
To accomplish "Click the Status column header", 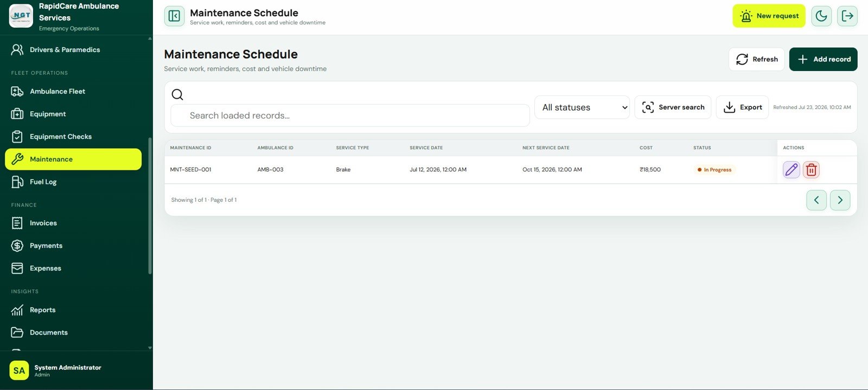I will (x=702, y=148).
